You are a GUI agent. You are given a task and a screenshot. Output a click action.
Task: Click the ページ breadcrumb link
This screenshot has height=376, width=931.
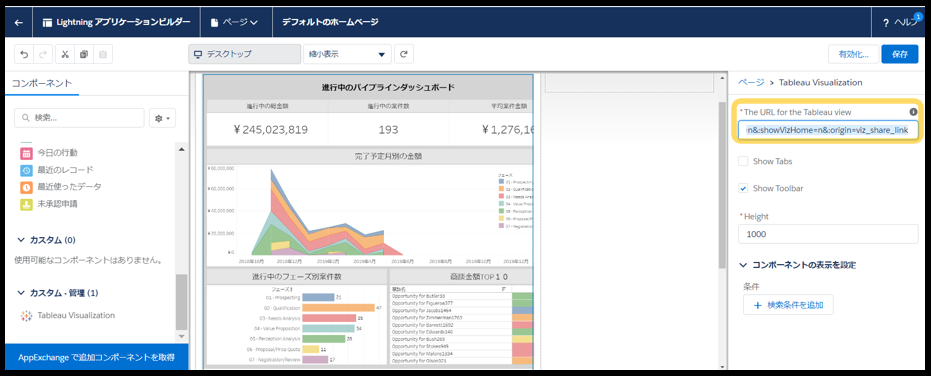[x=750, y=83]
